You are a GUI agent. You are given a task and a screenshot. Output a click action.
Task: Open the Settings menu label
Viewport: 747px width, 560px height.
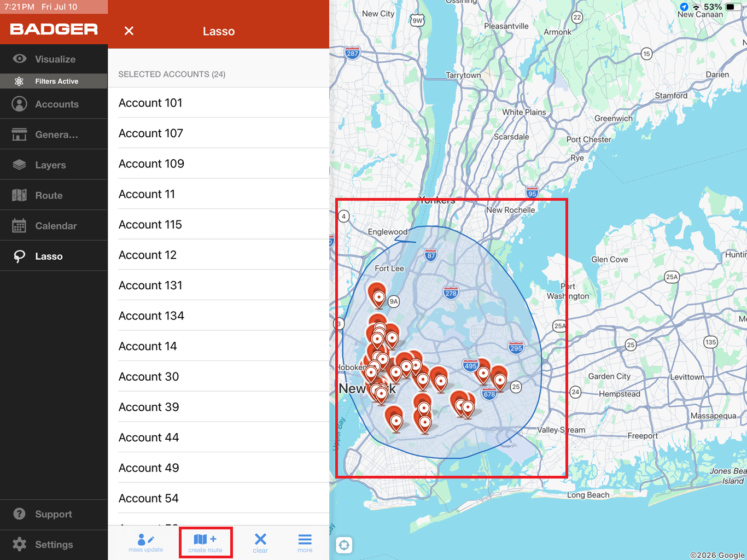[54, 544]
